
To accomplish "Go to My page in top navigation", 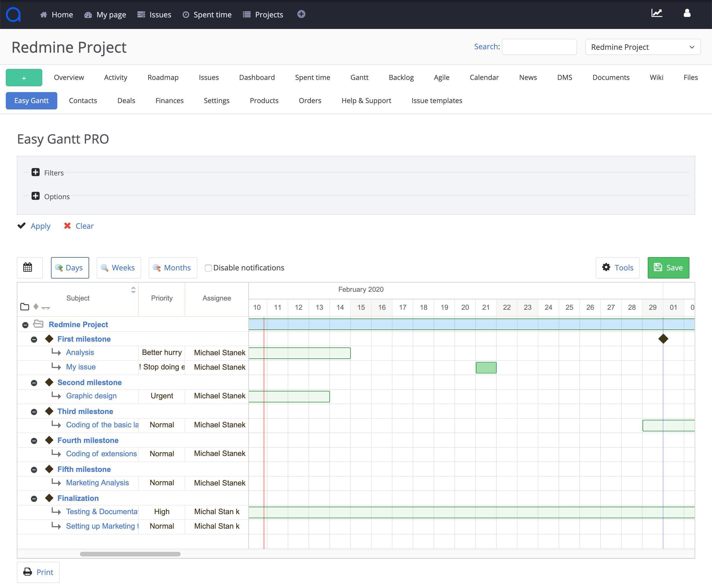I will click(x=105, y=14).
